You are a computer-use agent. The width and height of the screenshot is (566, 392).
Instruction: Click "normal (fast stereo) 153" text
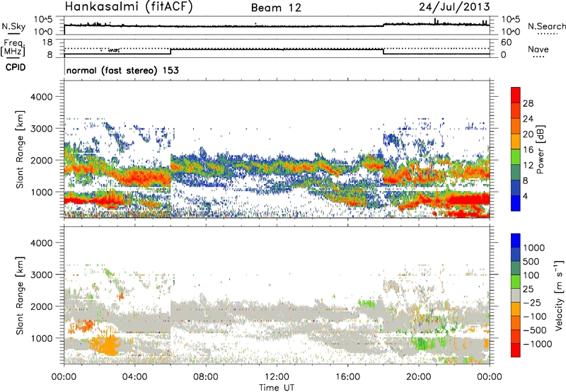click(122, 70)
